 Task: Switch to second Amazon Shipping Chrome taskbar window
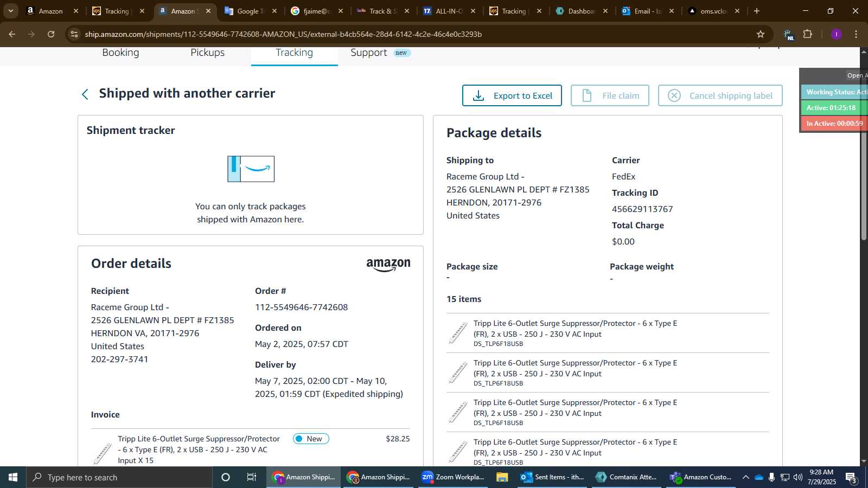click(x=379, y=477)
